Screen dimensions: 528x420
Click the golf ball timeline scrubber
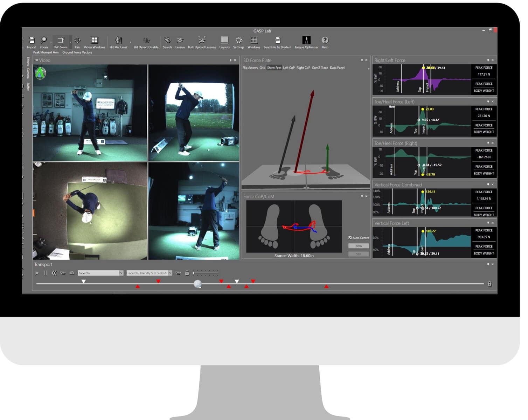198,284
